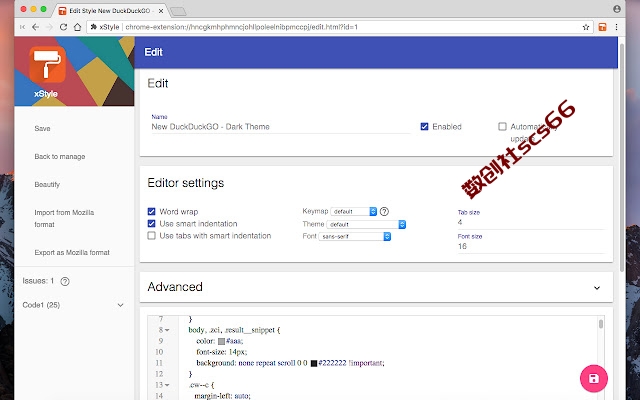The width and height of the screenshot is (640, 400).
Task: Enable Use tabs with smart indentation
Action: [151, 236]
